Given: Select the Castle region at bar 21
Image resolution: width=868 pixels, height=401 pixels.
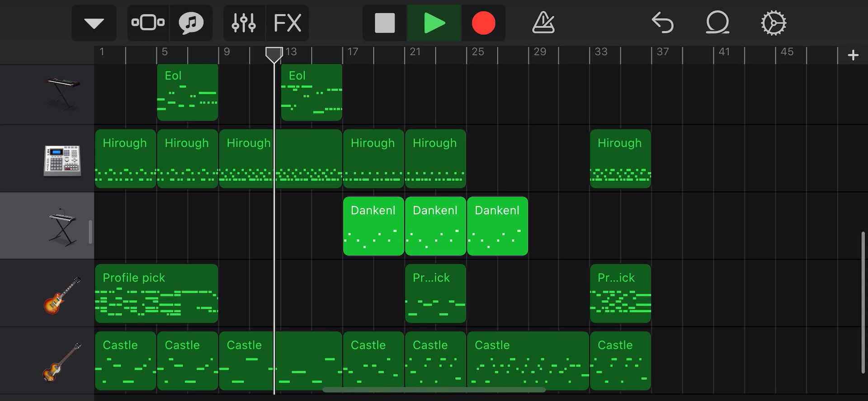Looking at the screenshot, I should click(435, 361).
